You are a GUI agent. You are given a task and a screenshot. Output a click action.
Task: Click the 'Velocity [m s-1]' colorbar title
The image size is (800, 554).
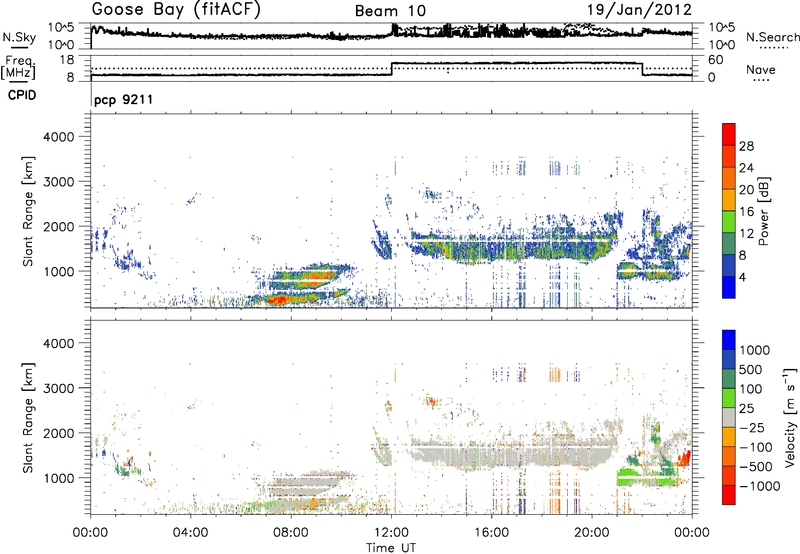790,417
